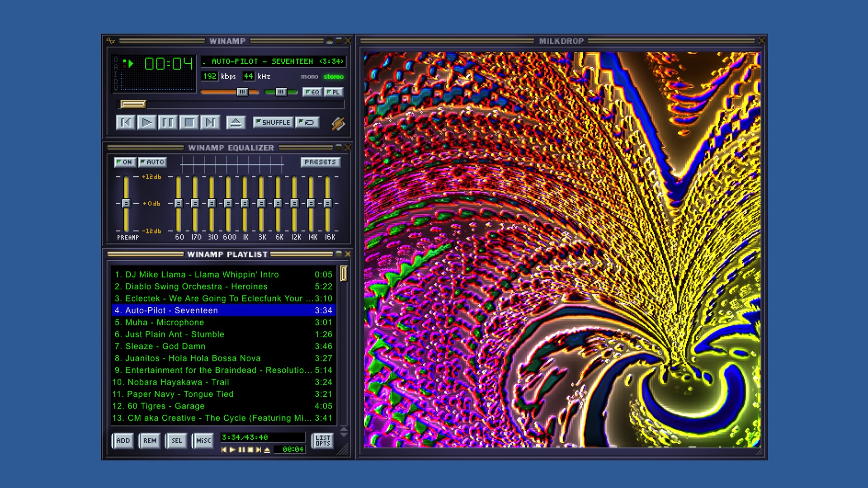Open the Winamp main menu icon in titlebar
Screen dimensions: 868x488
111,41
